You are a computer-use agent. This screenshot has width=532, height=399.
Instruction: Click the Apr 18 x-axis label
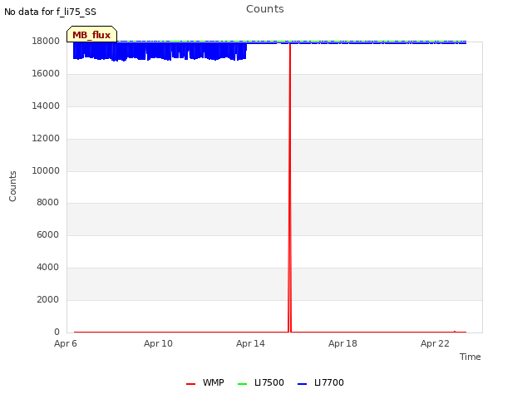342,343
